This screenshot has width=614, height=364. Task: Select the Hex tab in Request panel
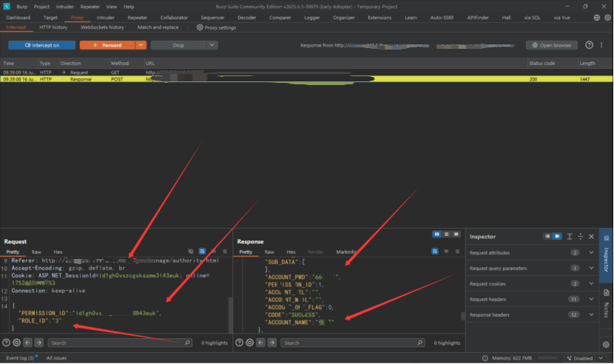tap(58, 252)
